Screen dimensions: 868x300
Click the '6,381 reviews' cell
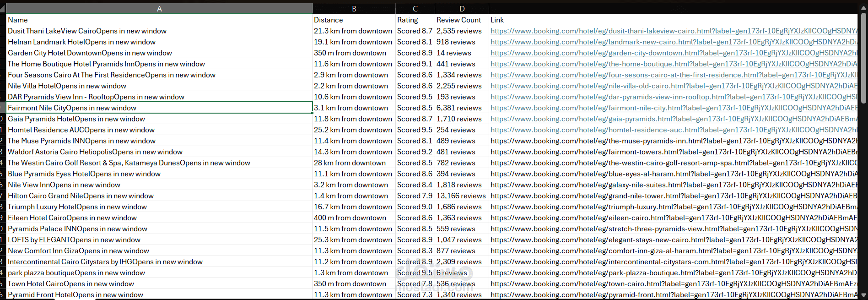coord(462,108)
